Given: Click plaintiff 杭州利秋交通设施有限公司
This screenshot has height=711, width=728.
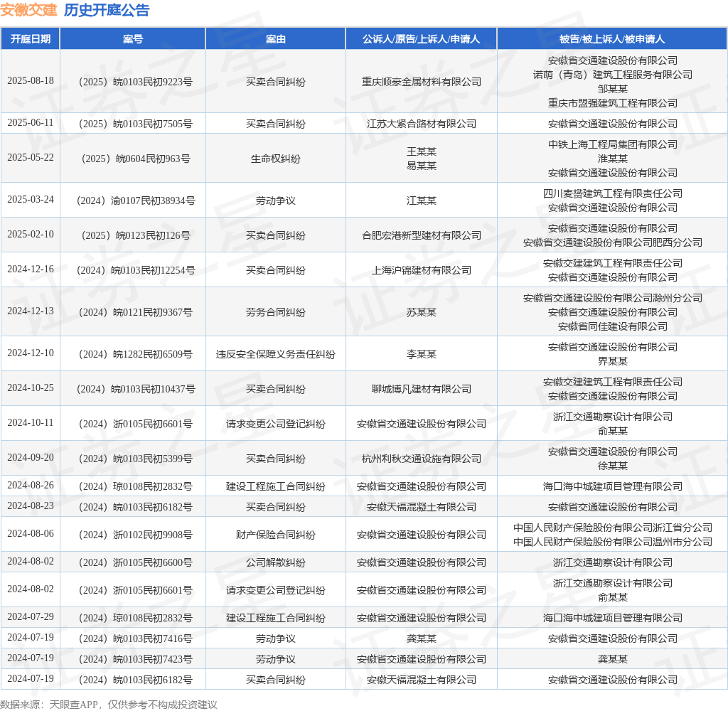Looking at the screenshot, I should pos(421,459).
